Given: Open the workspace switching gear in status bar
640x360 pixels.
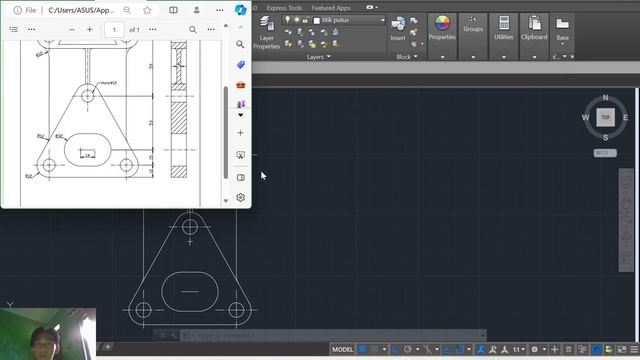Looking at the screenshot, I should (535, 349).
